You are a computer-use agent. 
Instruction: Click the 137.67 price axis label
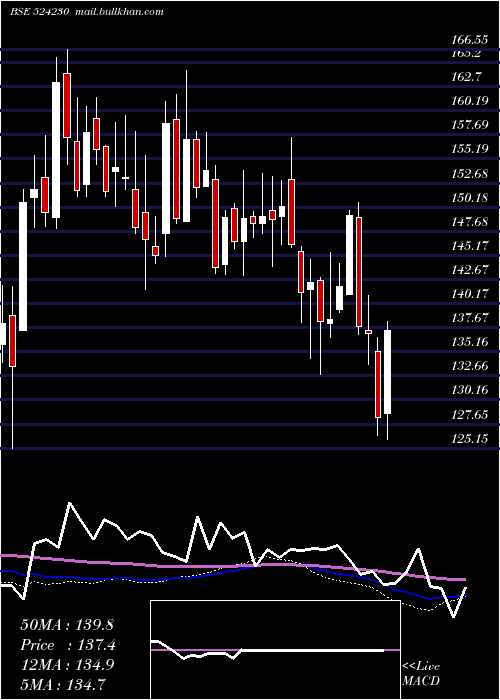click(469, 318)
